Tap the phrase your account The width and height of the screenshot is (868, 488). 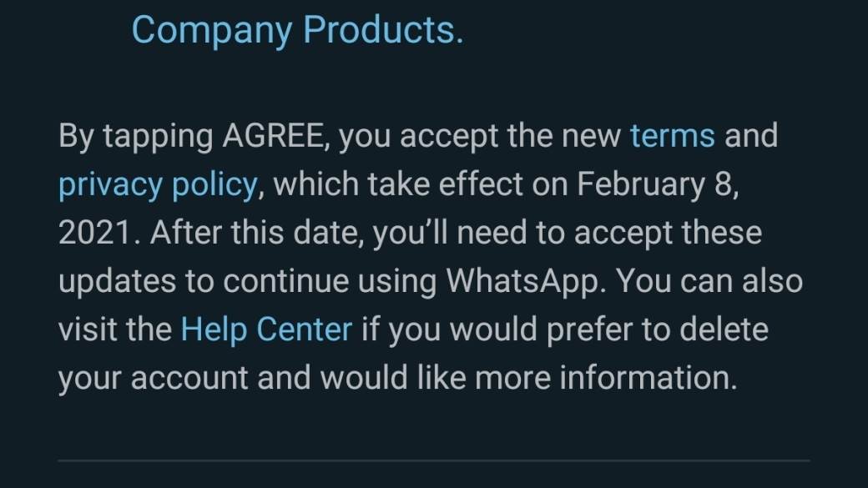click(153, 378)
